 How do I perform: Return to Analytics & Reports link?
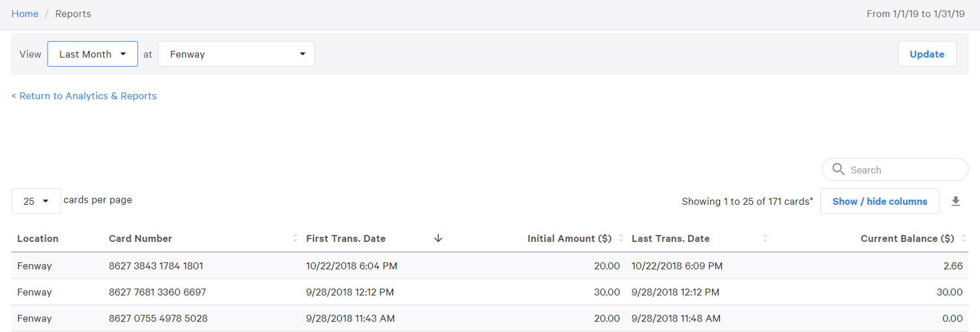pyautogui.click(x=84, y=96)
